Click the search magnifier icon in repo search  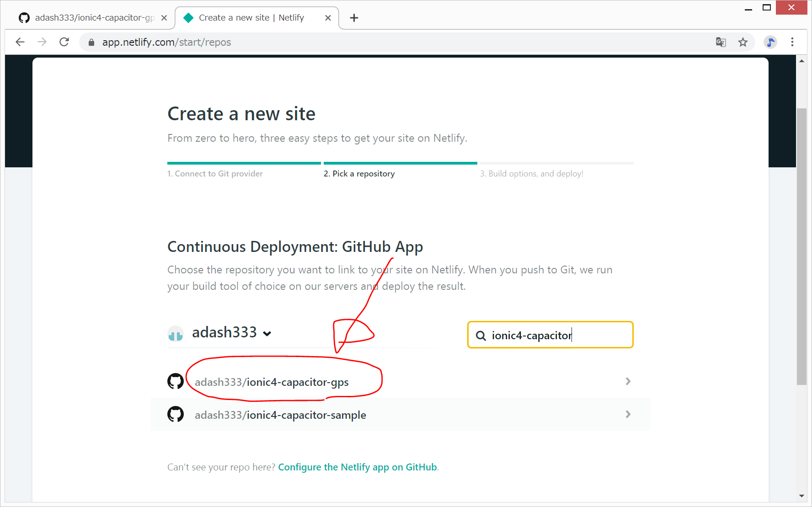(x=481, y=336)
